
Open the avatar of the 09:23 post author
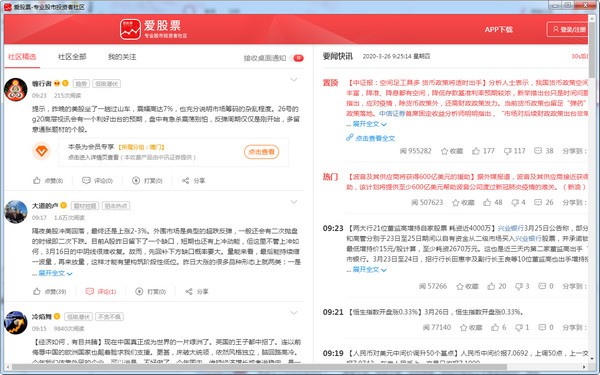click(16, 90)
